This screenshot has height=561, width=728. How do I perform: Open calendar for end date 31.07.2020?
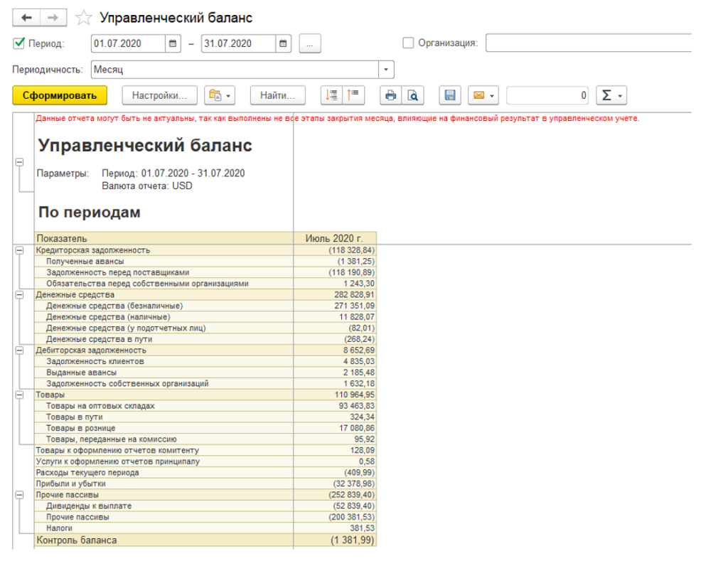click(283, 43)
